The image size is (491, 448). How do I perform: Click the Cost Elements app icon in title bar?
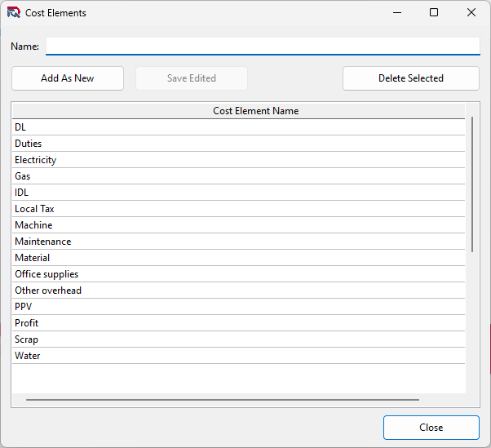(x=14, y=13)
